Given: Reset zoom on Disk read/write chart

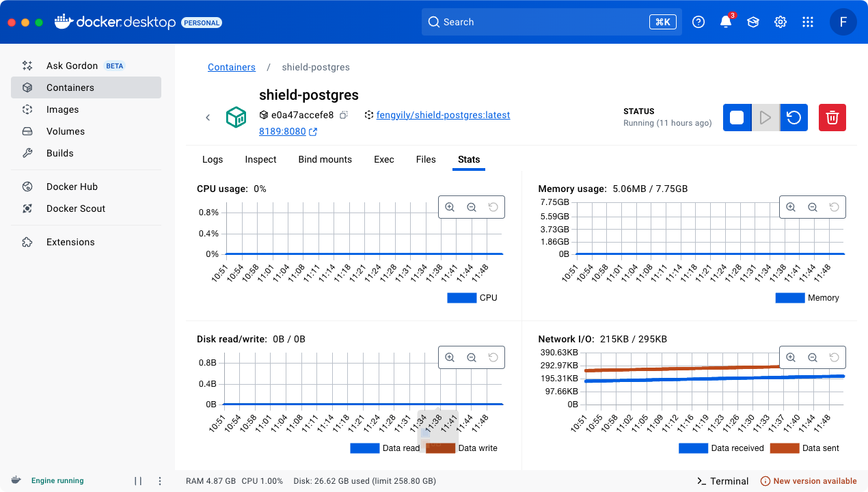Looking at the screenshot, I should pos(493,357).
